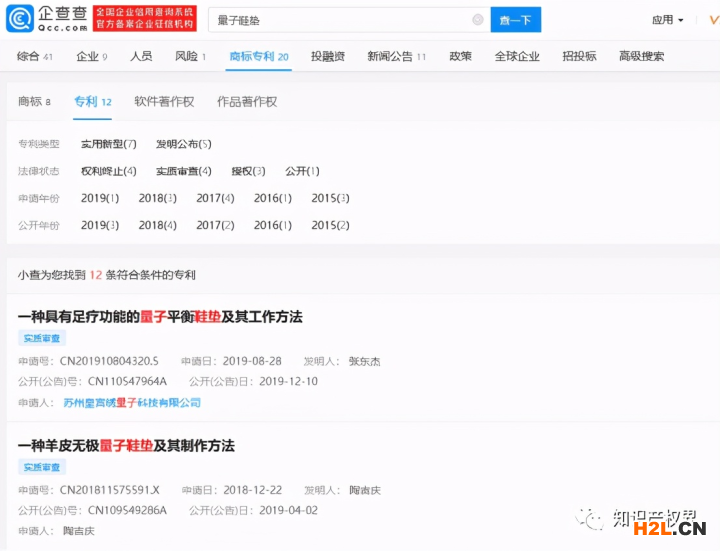Filter legal status by 权利终止(4)
The height and width of the screenshot is (551, 720).
[x=108, y=172]
